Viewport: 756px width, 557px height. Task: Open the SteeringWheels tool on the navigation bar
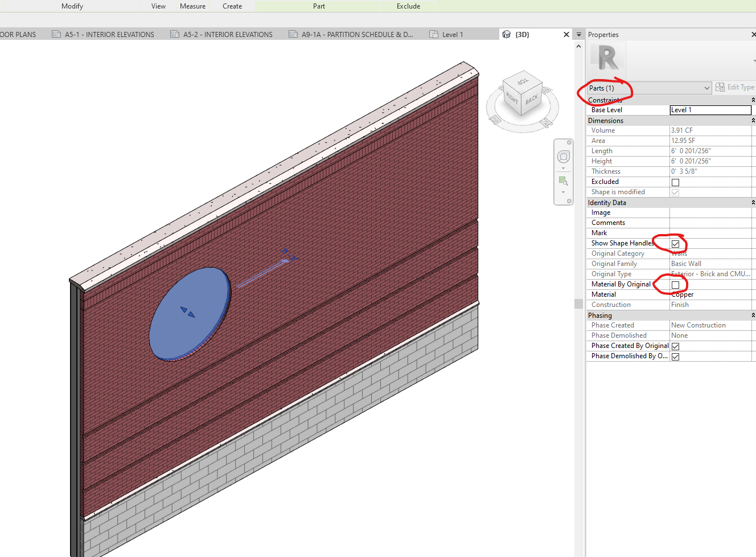pos(563,156)
